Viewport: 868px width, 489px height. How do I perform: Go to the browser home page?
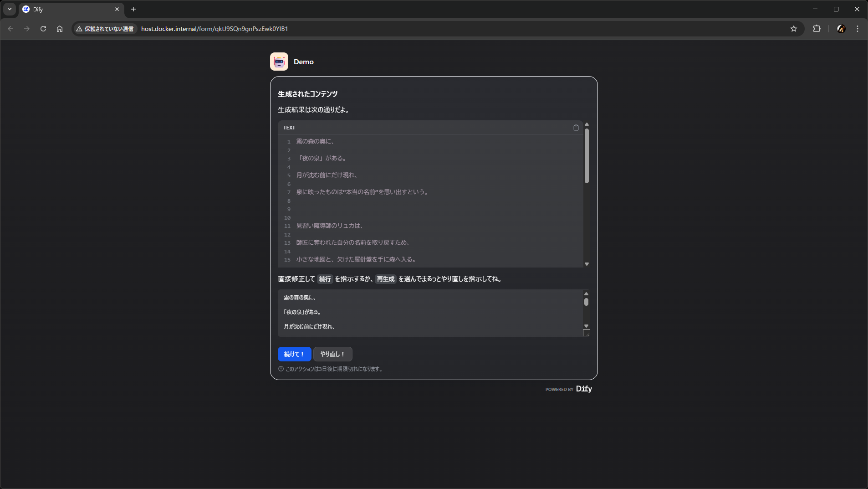click(60, 29)
